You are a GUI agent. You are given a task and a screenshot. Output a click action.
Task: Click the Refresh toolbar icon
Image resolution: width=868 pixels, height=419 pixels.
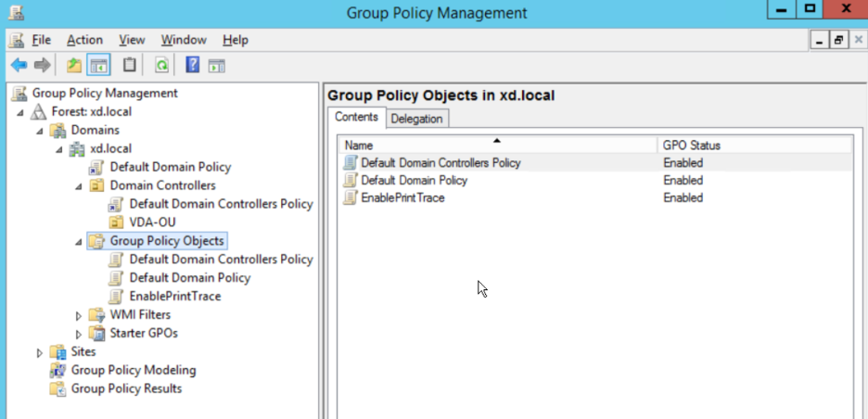click(161, 65)
